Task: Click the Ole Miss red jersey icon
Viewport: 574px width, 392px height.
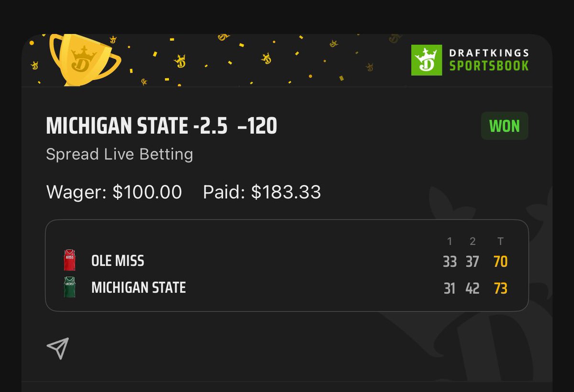Action: point(70,261)
